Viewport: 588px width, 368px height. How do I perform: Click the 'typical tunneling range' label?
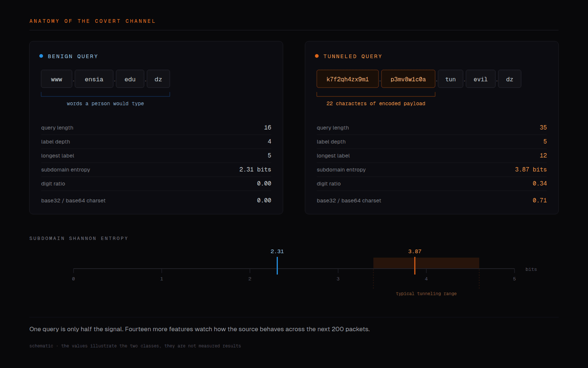426,294
